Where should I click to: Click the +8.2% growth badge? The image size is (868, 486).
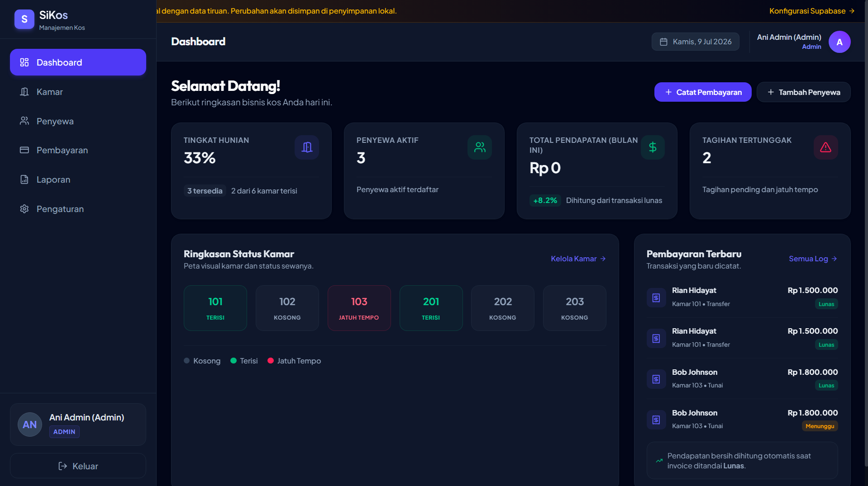tap(545, 200)
